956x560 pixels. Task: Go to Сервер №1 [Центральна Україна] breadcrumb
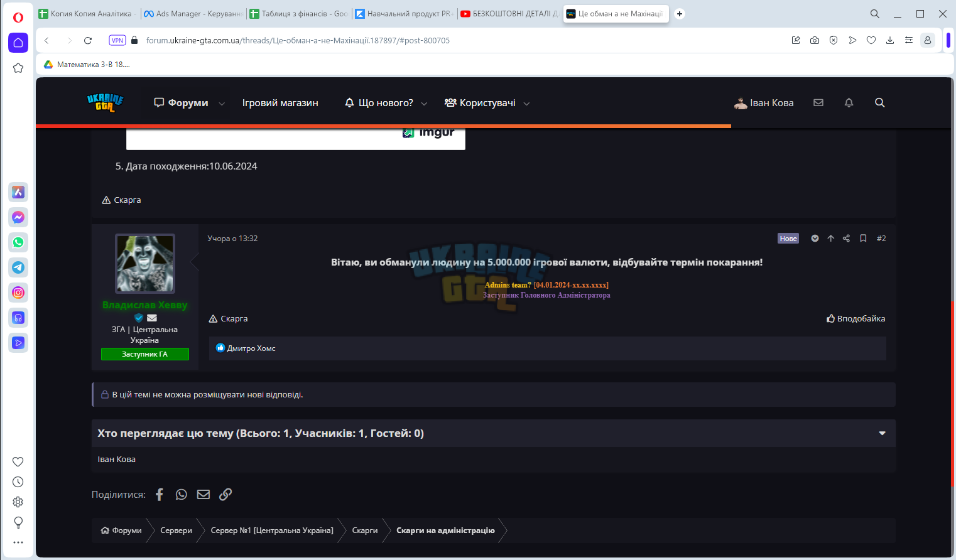pos(272,530)
